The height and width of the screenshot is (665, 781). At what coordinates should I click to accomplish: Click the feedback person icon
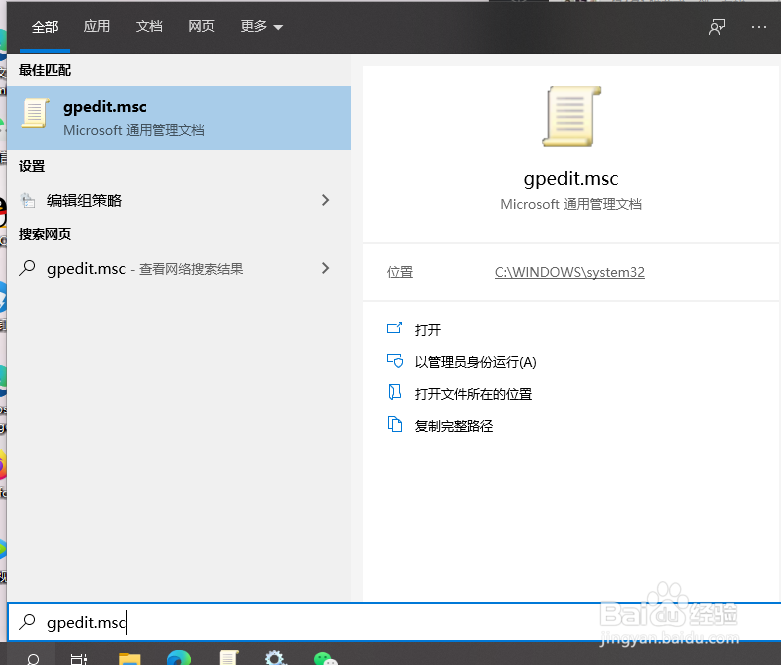coord(717,27)
